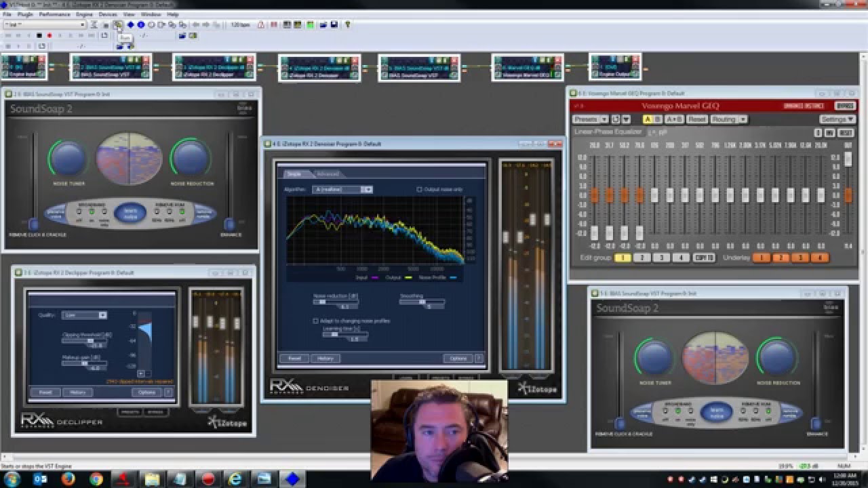
Task: Toggle Bypass in Voxengo Marvel GEQ
Action: point(845,106)
